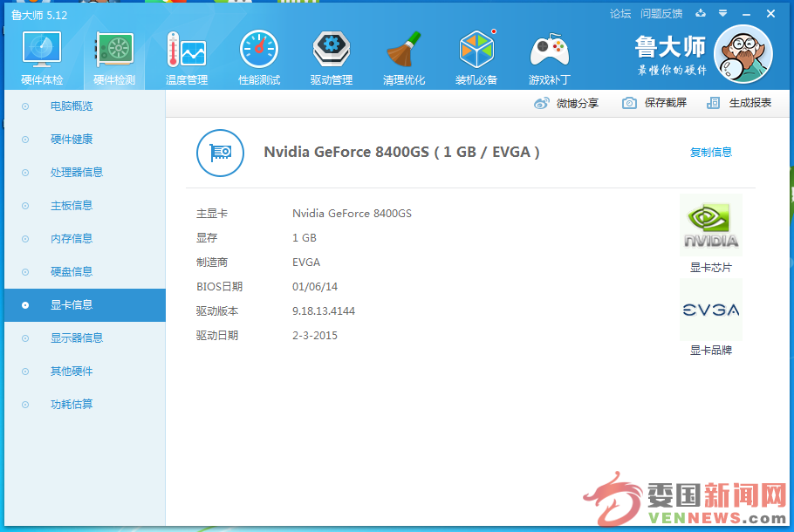
Task: Open 论坛 forum link
Action: 620,14
